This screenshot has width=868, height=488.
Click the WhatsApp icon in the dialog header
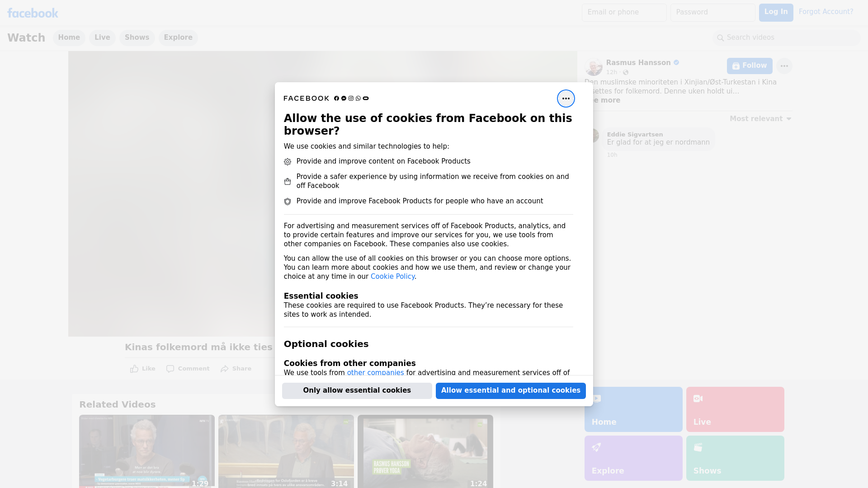pyautogui.click(x=358, y=99)
